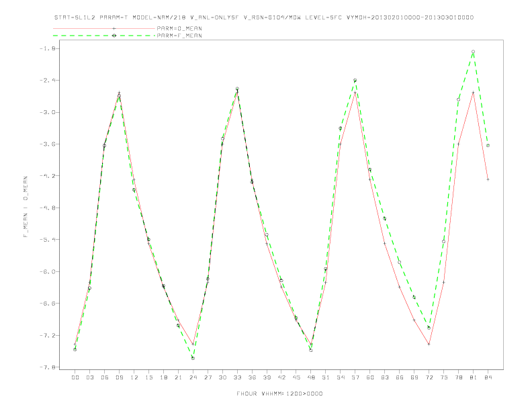Click x-axis forecast hour label 36
The height and width of the screenshot is (411, 532).
point(252,377)
